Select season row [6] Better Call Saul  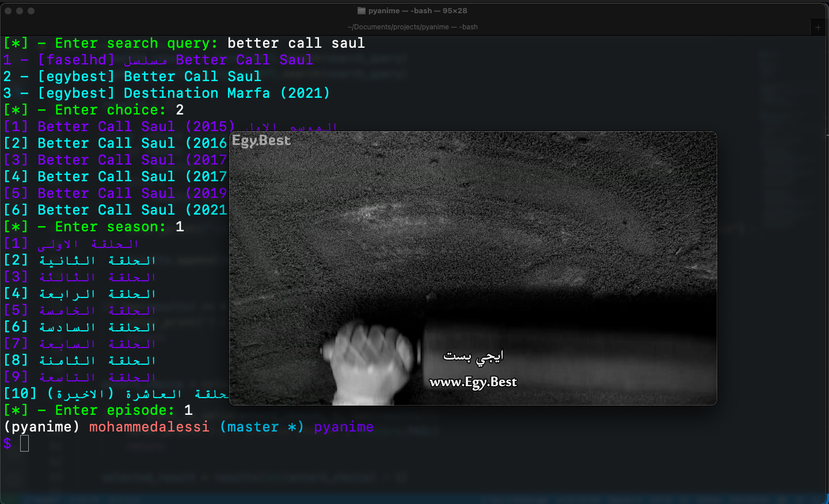[x=115, y=210]
